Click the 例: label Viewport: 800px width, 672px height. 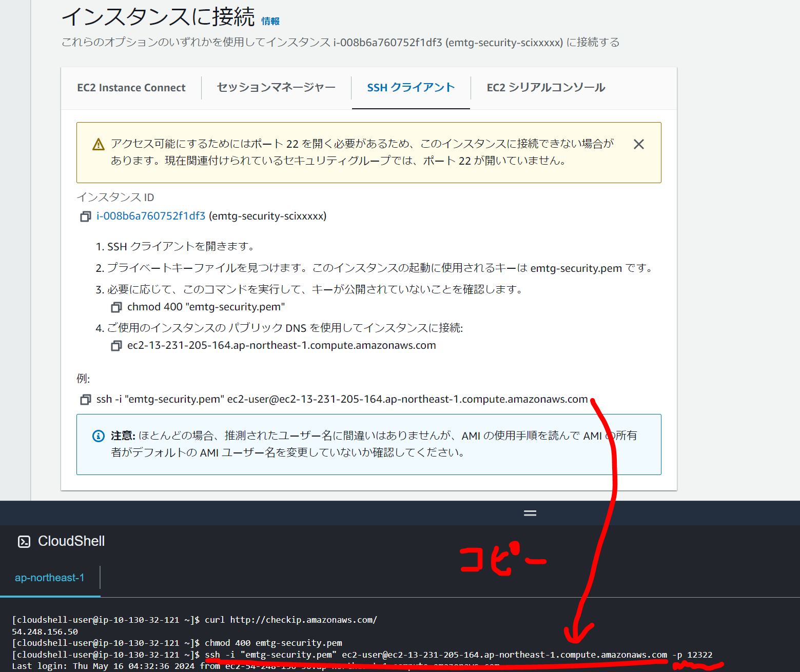84,379
